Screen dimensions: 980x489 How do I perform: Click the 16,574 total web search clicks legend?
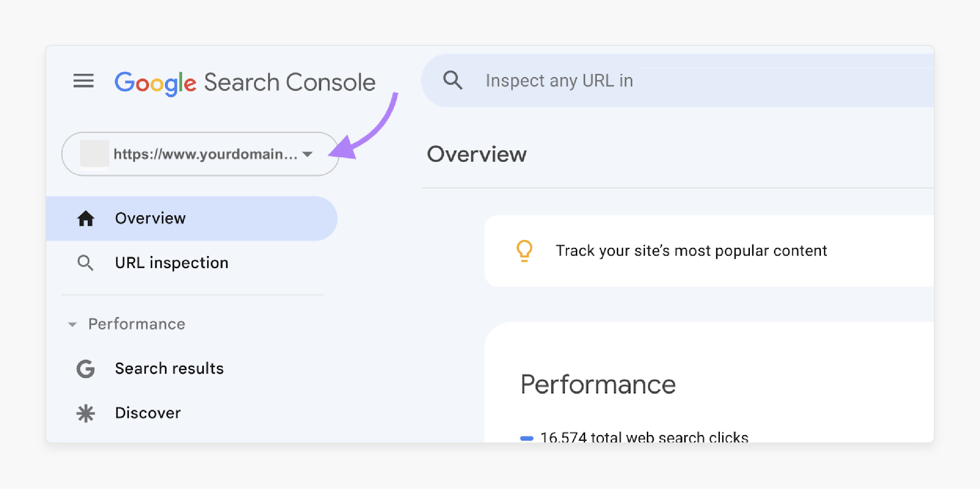644,437
